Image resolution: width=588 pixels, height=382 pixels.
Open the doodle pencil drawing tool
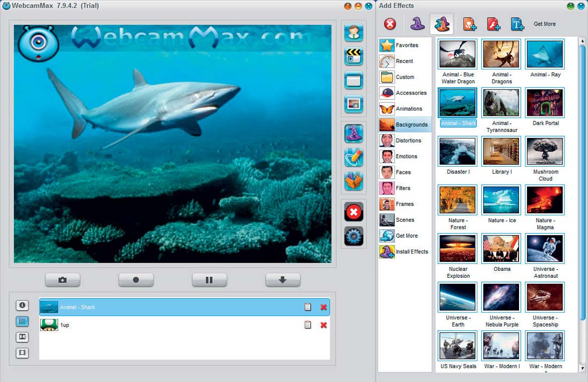tap(354, 158)
